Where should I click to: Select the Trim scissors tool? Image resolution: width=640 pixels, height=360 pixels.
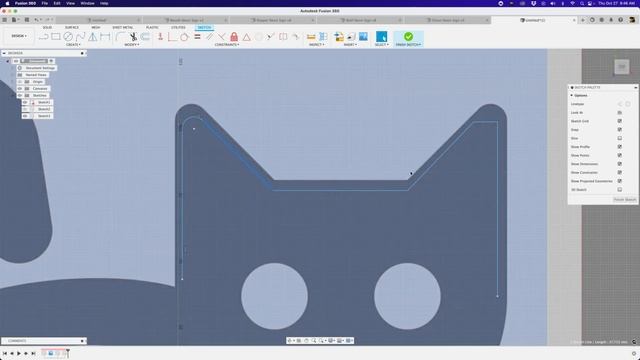pyautogui.click(x=133, y=37)
